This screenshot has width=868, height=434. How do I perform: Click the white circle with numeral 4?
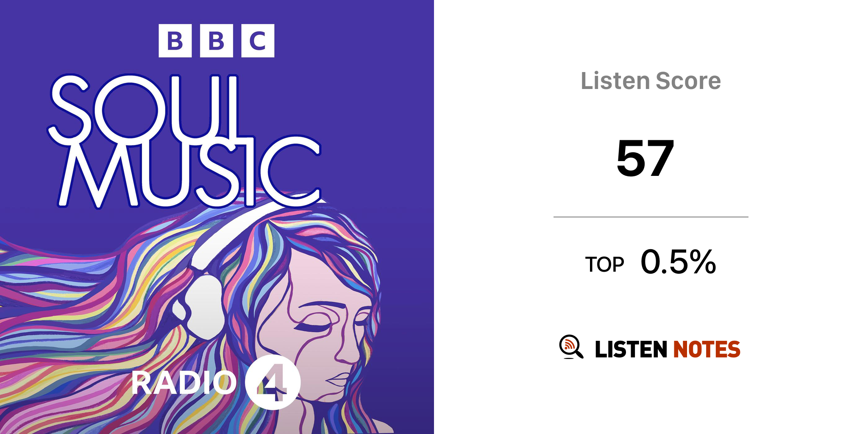pos(273,382)
